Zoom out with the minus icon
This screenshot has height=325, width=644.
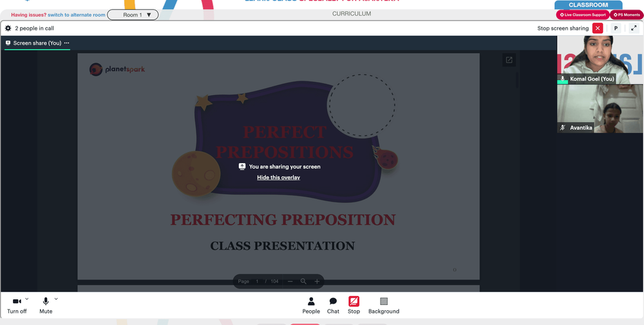coord(290,281)
